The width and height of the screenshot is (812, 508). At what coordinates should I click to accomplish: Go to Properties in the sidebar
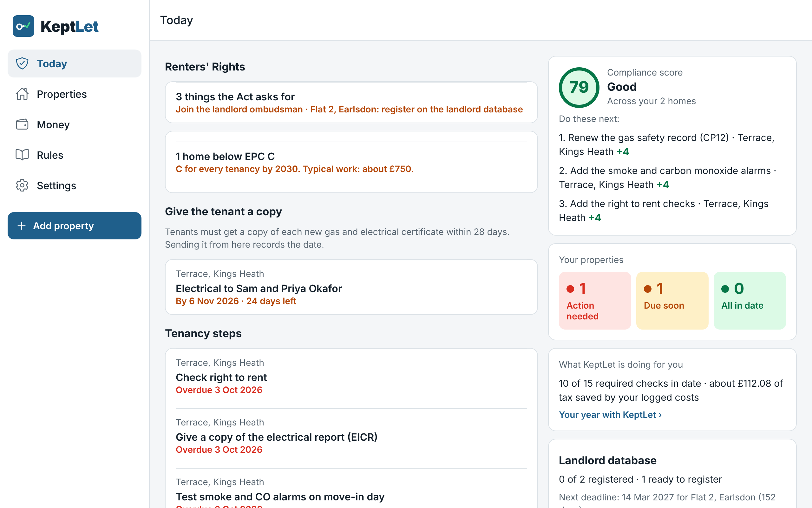coord(75,94)
